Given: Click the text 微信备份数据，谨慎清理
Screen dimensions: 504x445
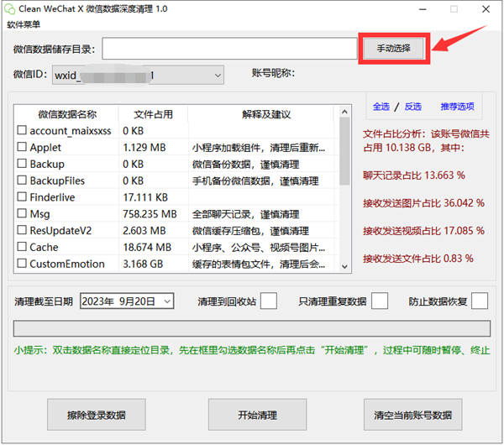Looking at the screenshot, I should [245, 165].
